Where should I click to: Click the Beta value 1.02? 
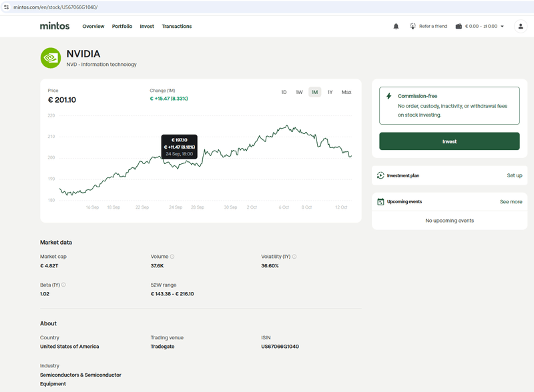45,294
